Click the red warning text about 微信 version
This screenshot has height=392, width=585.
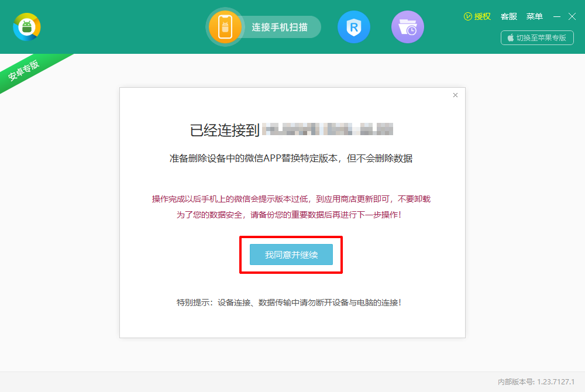click(291, 199)
